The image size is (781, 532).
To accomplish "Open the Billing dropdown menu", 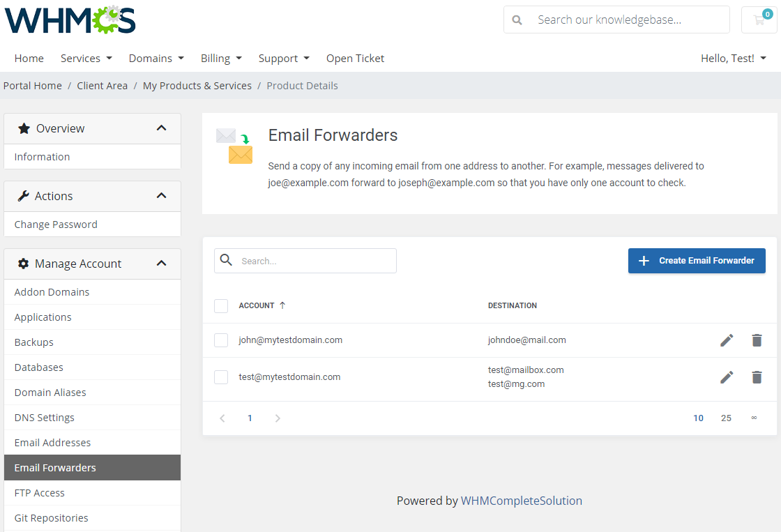I will pyautogui.click(x=221, y=59).
